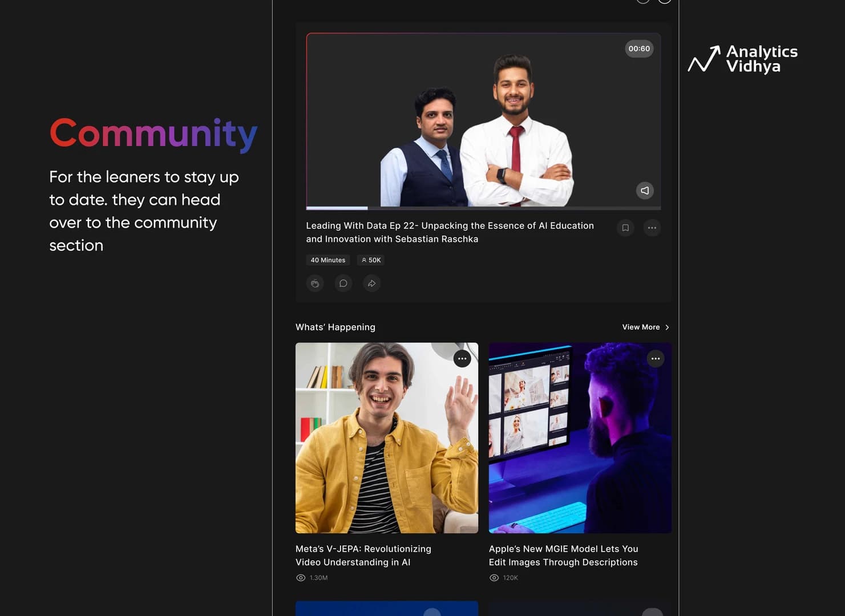This screenshot has height=616, width=845.
Task: Click View More in Whats' Happening
Action: pyautogui.click(x=641, y=327)
